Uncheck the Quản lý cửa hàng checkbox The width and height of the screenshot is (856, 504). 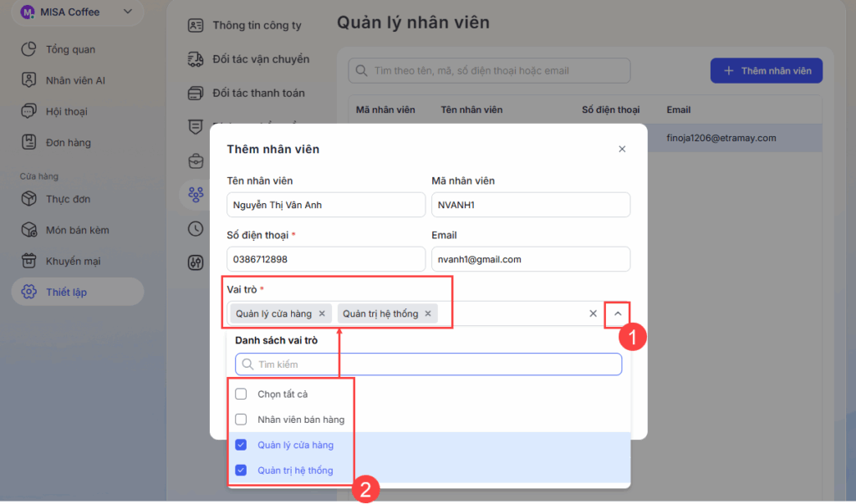pos(241,445)
